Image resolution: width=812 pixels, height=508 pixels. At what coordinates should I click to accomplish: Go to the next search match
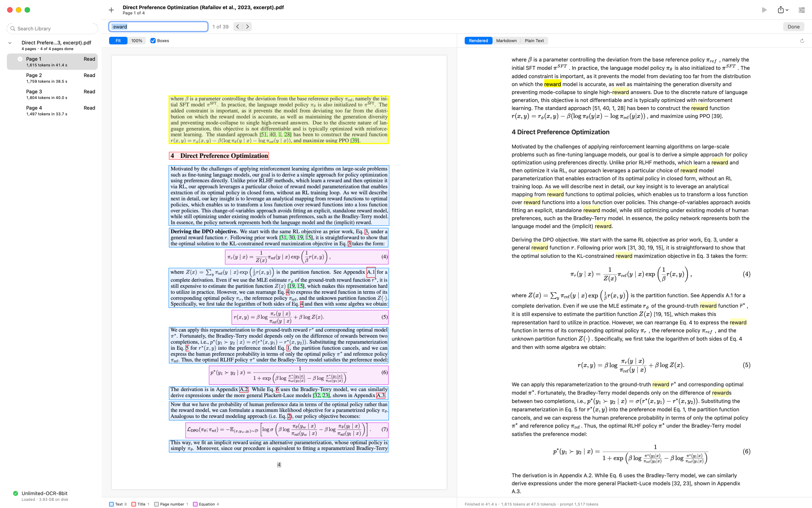247,27
